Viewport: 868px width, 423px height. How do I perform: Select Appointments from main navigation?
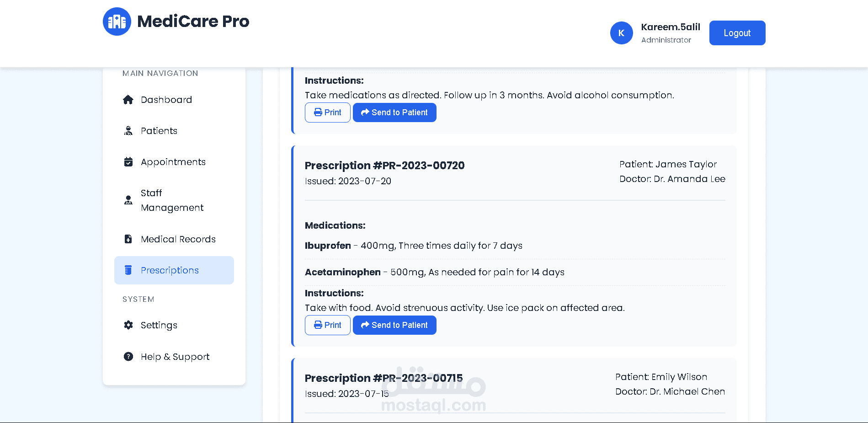173,162
